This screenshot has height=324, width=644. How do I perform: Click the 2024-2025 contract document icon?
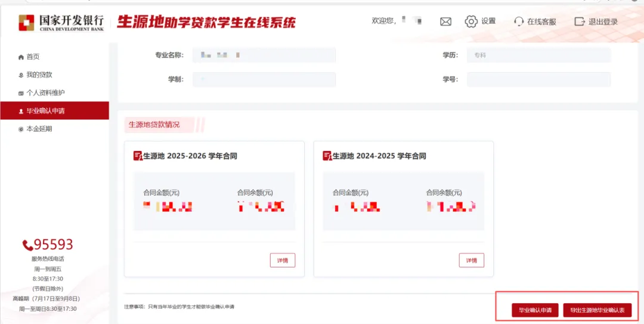coord(327,156)
